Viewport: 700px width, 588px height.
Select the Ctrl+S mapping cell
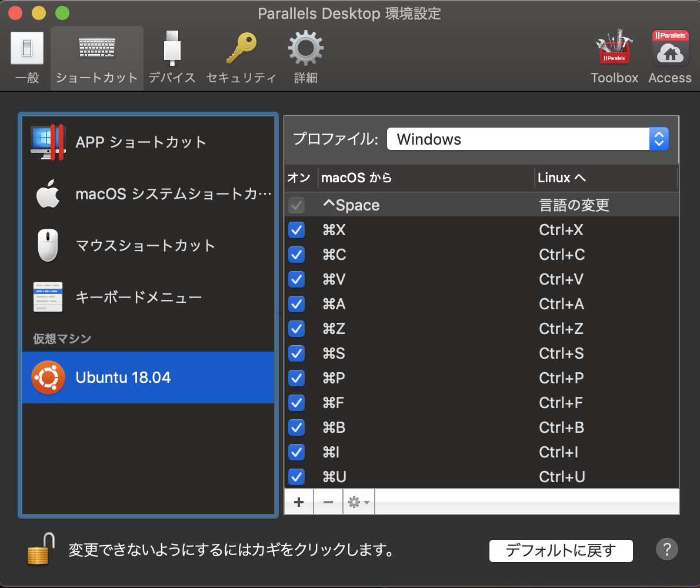coord(561,354)
